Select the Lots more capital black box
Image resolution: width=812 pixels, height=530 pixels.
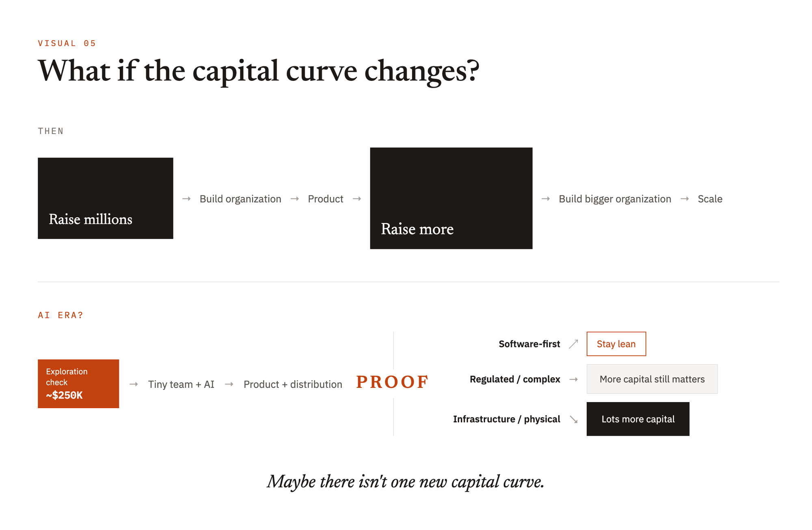coord(638,419)
